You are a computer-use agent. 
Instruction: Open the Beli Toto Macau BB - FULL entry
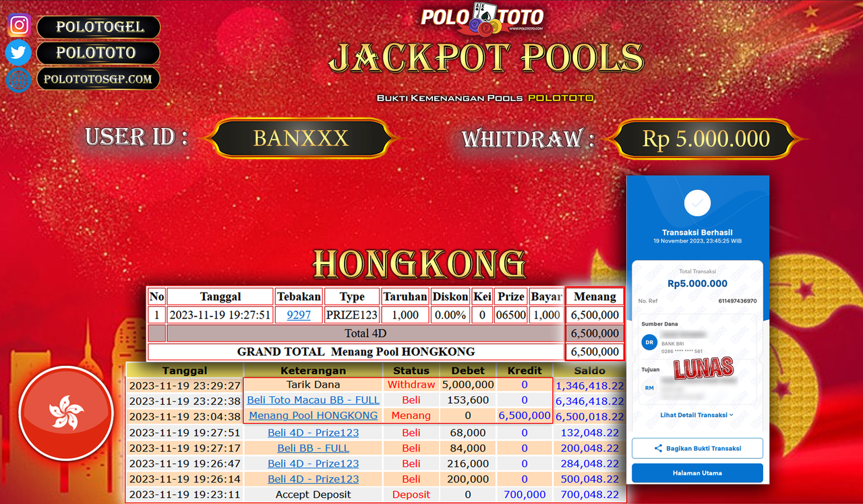[x=313, y=400]
